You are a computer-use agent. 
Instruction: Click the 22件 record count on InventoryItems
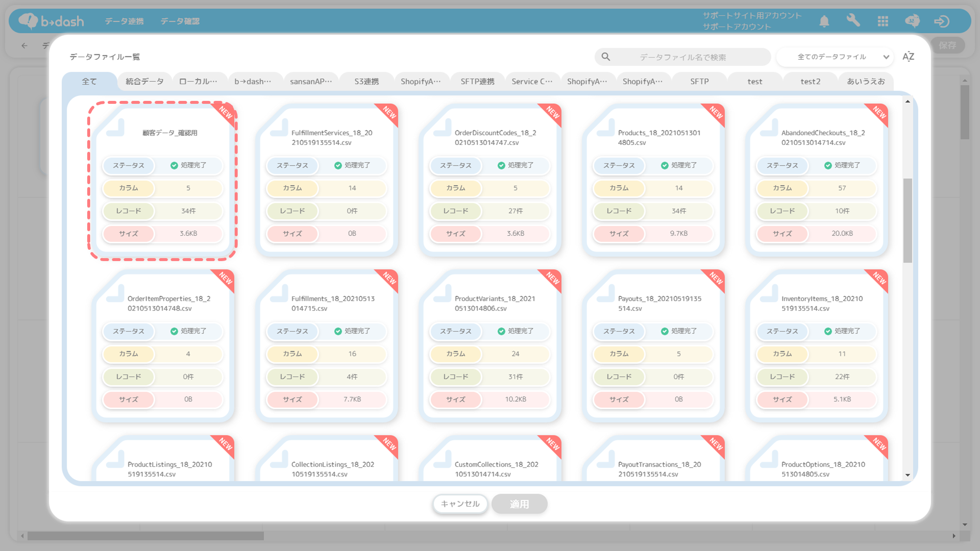click(842, 377)
